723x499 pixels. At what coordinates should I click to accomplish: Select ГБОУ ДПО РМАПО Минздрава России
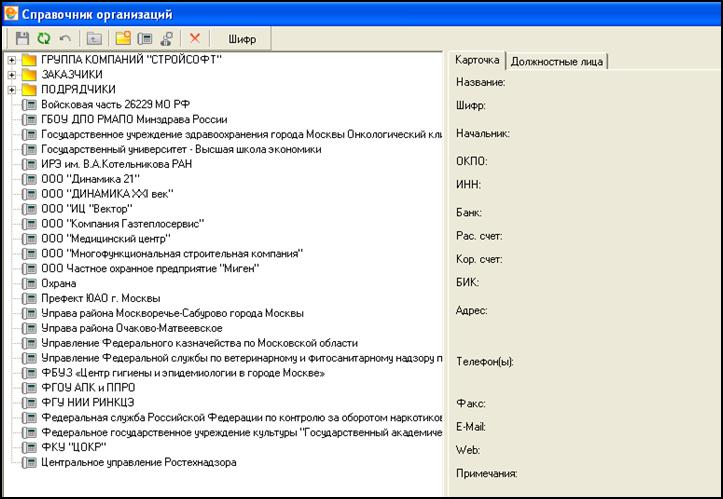134,119
